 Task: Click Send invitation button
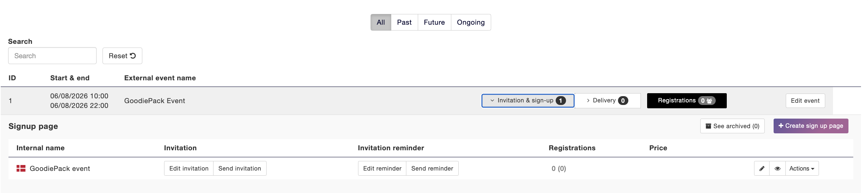[240, 168]
